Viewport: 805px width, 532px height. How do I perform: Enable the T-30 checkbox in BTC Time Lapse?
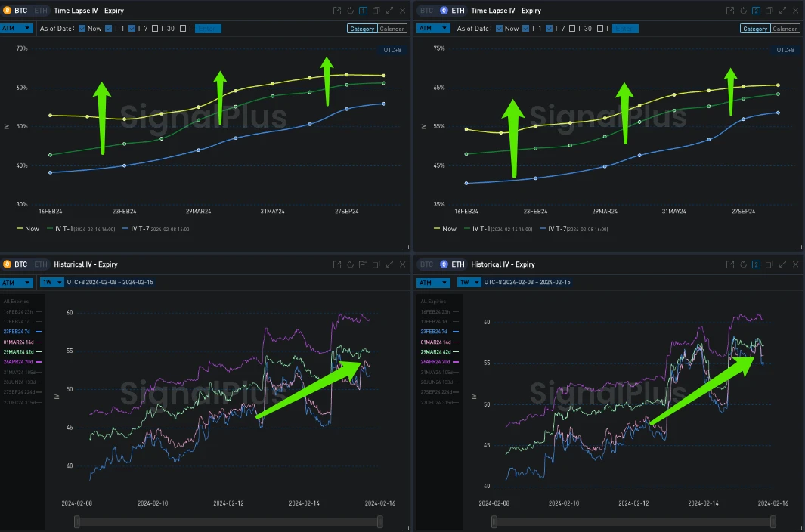click(x=155, y=29)
